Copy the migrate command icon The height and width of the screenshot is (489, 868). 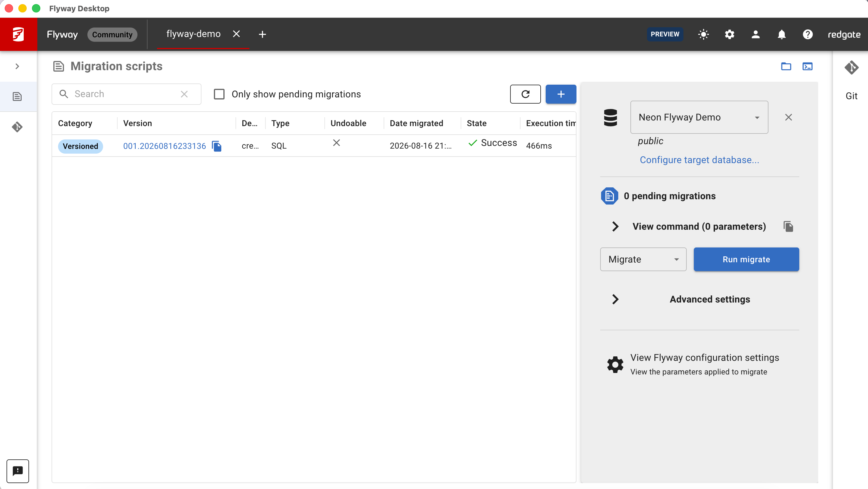click(788, 226)
